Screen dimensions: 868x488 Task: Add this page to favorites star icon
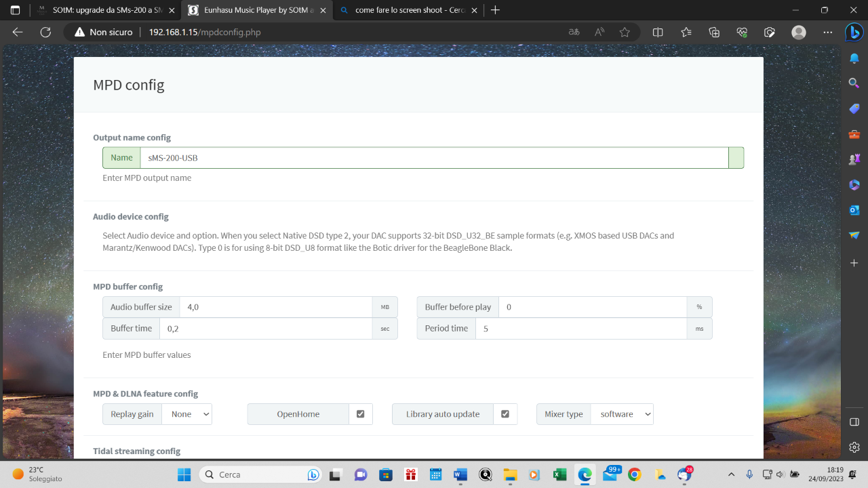(625, 32)
